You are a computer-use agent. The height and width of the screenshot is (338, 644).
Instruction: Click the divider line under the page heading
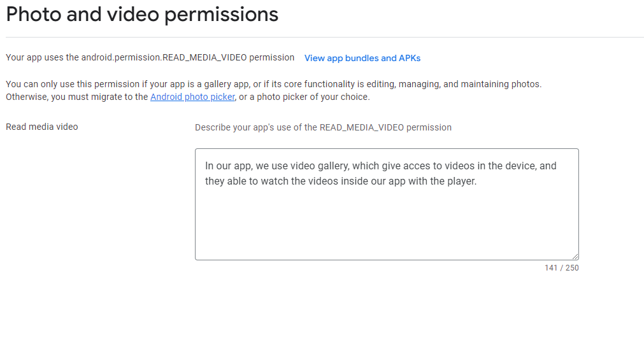click(x=325, y=38)
